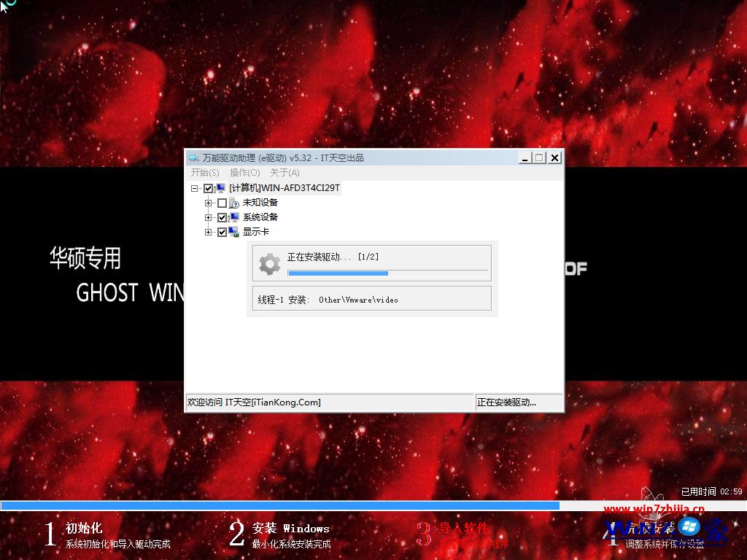Click the driver assistant icon in the title bar
This screenshot has width=747, height=560.
tap(193, 157)
